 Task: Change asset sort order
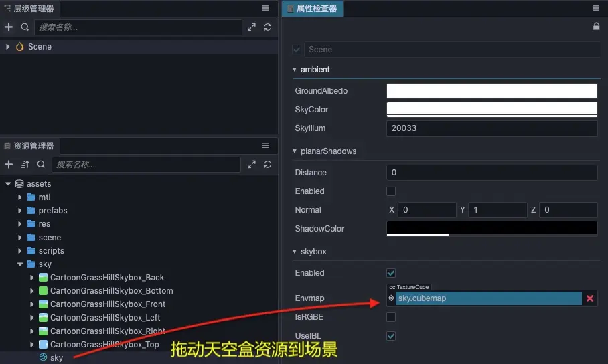click(x=25, y=165)
